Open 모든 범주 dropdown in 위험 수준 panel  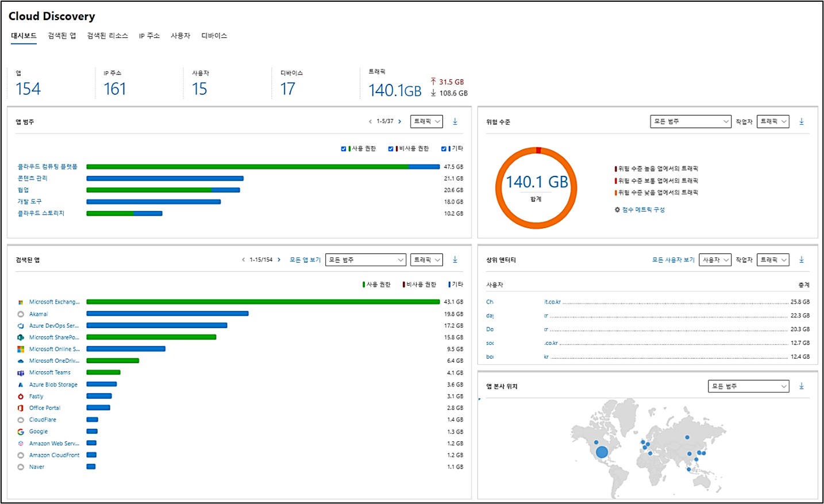click(x=690, y=121)
